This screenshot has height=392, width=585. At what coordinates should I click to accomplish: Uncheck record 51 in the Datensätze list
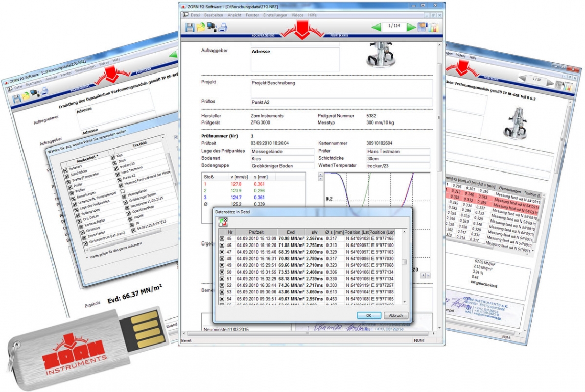(222, 279)
